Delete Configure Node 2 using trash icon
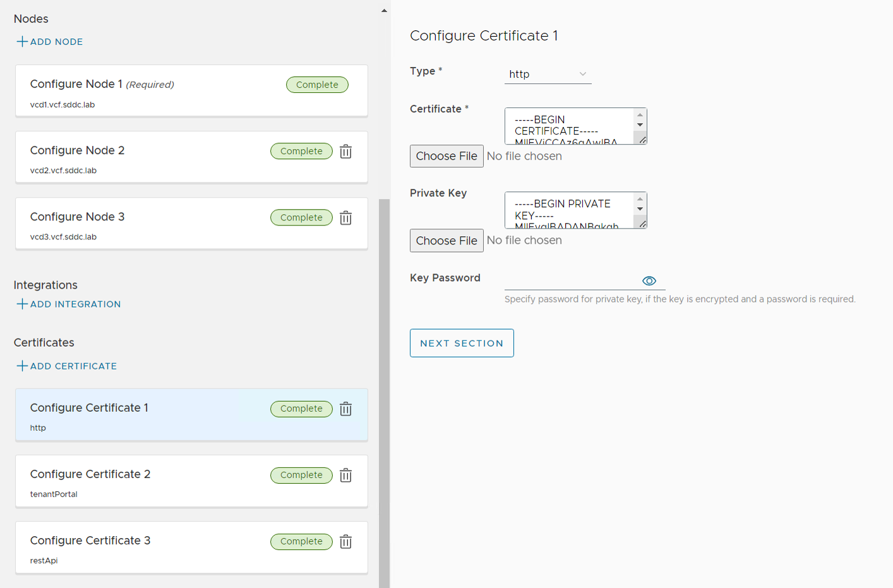893x588 pixels. tap(345, 152)
